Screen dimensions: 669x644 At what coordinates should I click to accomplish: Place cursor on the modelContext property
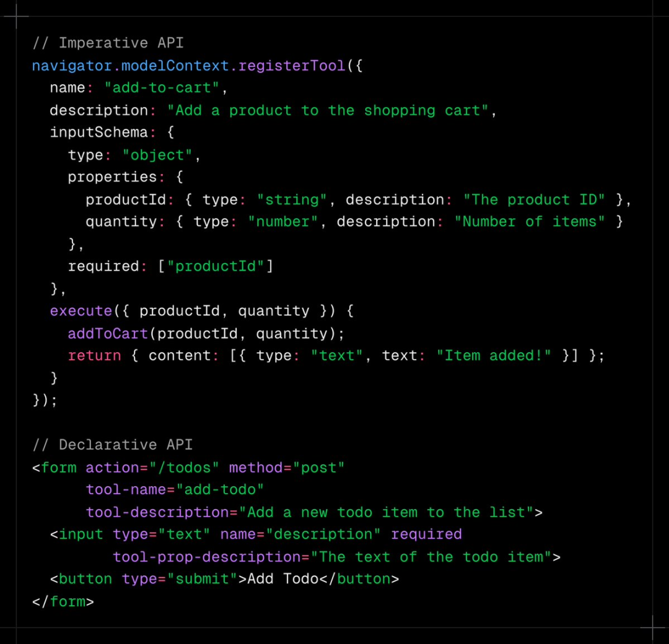175,66
